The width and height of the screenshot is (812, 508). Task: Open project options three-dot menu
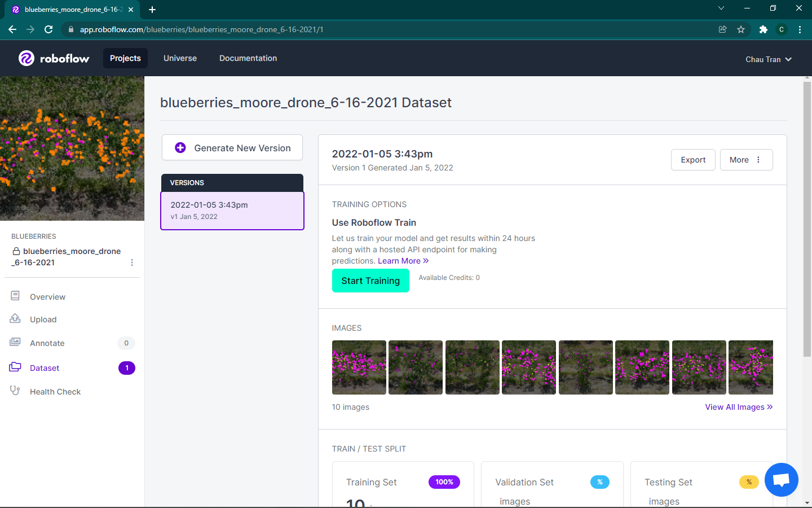tap(132, 262)
